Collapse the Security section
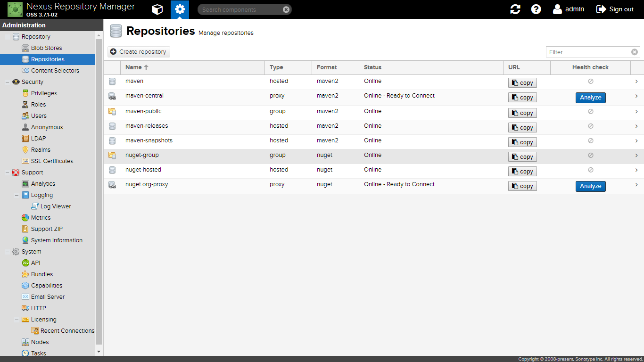This screenshot has width=644, height=362. click(7, 82)
